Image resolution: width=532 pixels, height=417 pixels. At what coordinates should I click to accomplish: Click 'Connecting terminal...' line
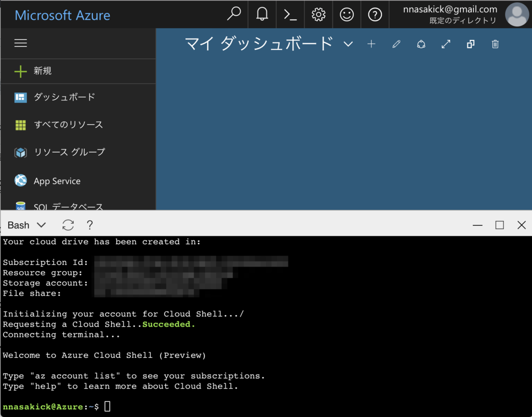[x=61, y=334]
